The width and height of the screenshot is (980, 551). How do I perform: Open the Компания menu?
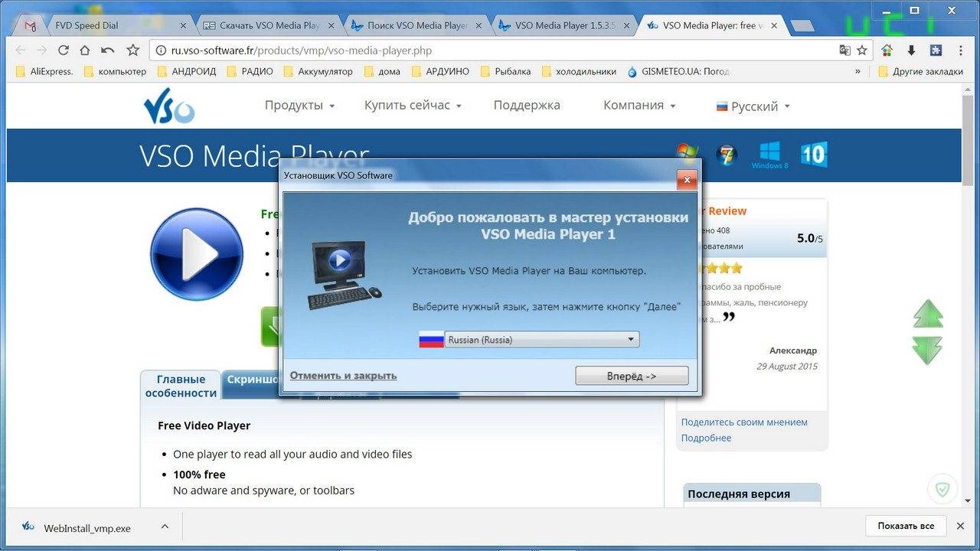pyautogui.click(x=639, y=106)
